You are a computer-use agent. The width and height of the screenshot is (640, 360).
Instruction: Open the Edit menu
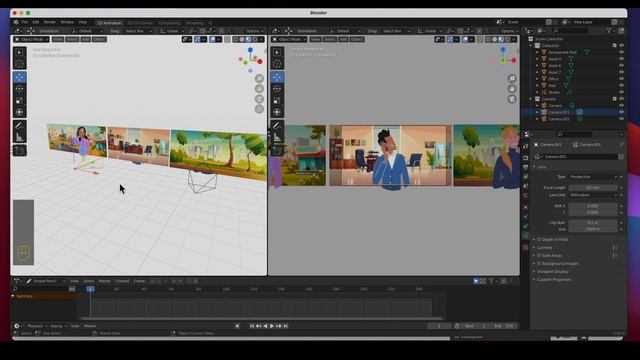coord(36,22)
